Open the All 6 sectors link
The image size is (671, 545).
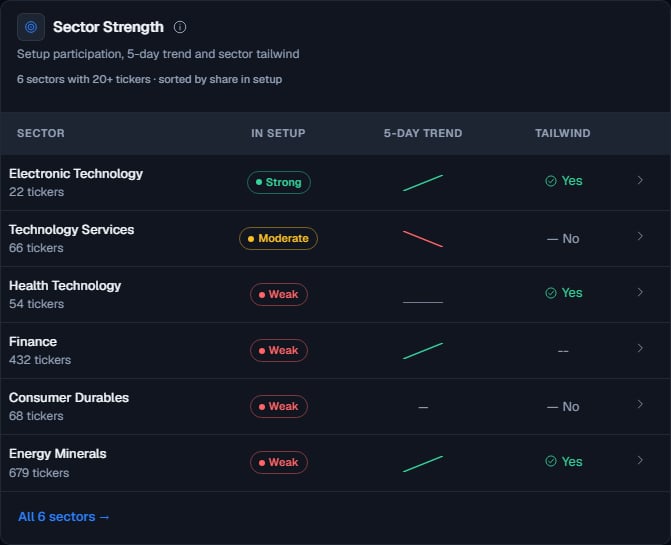click(63, 517)
